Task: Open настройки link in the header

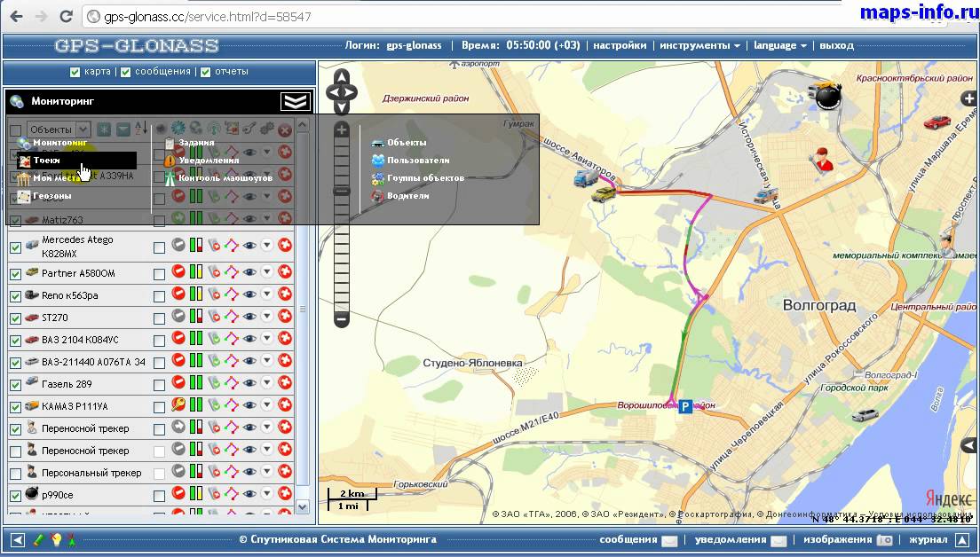Action: coord(620,45)
